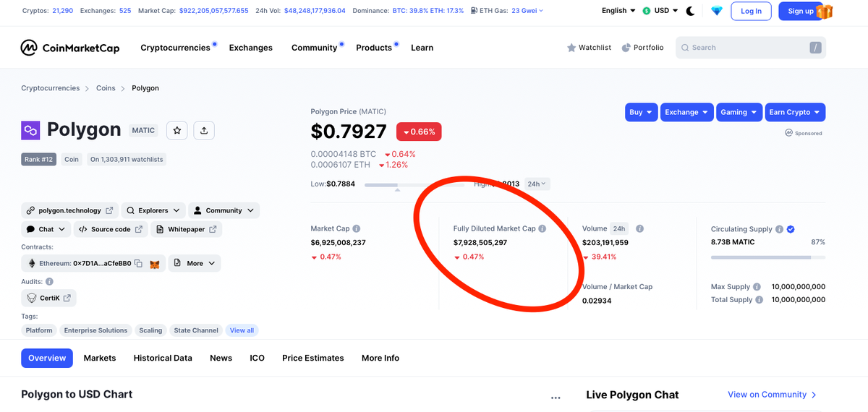Click the Coins breadcrumb link
This screenshot has width=868, height=412.
click(106, 88)
